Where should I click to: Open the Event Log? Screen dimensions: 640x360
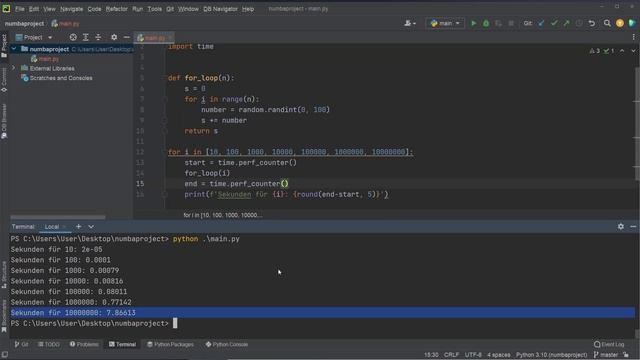pyautogui.click(x=609, y=344)
